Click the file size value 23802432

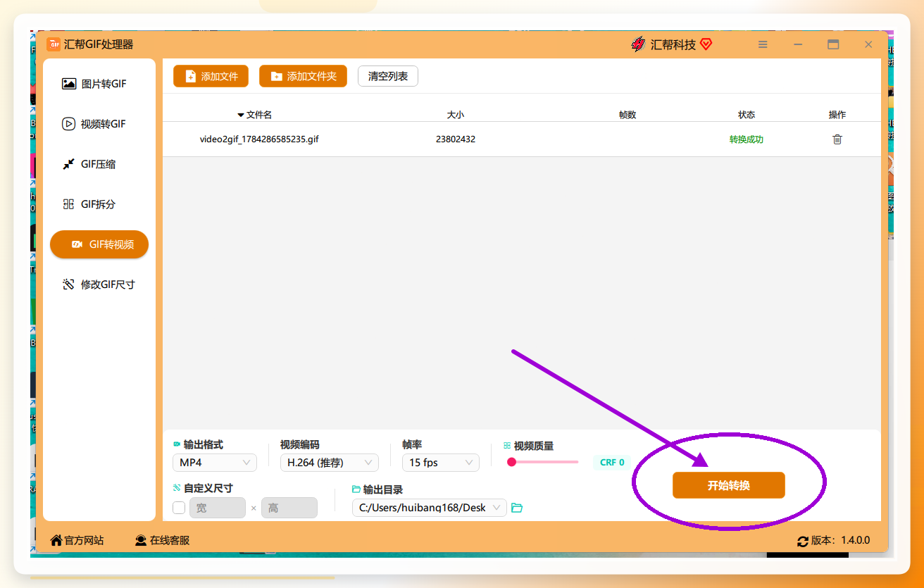coord(456,139)
